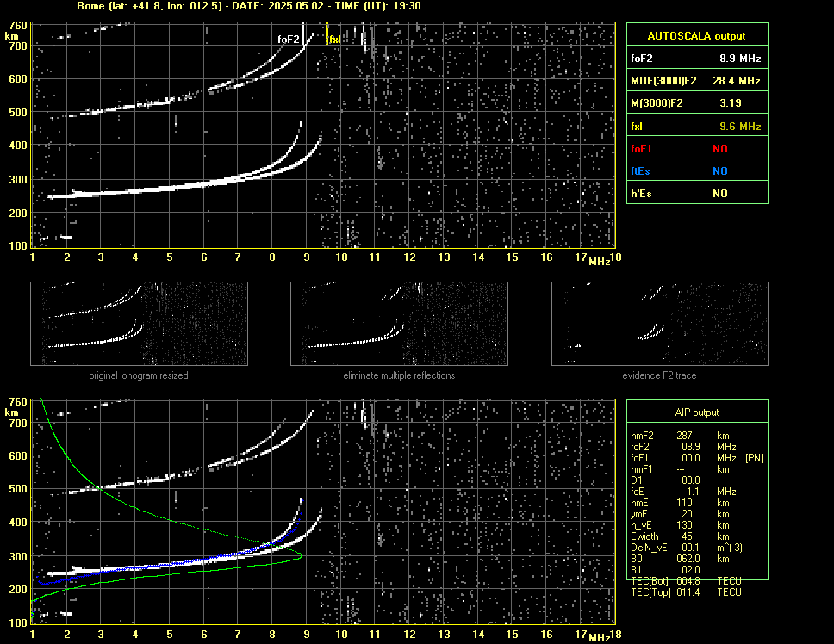Select the blue NO value for ftEs
The image size is (834, 644).
pyautogui.click(x=720, y=171)
